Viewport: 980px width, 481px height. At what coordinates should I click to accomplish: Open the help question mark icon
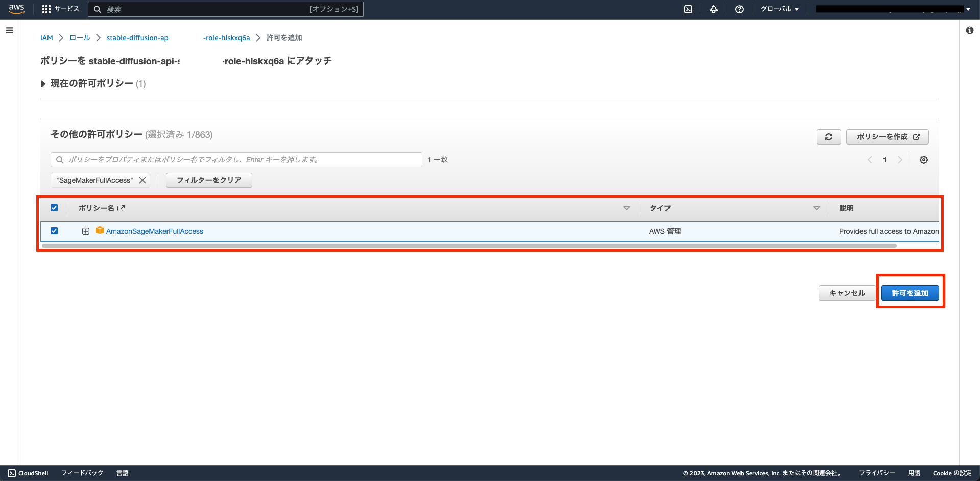coord(739,9)
